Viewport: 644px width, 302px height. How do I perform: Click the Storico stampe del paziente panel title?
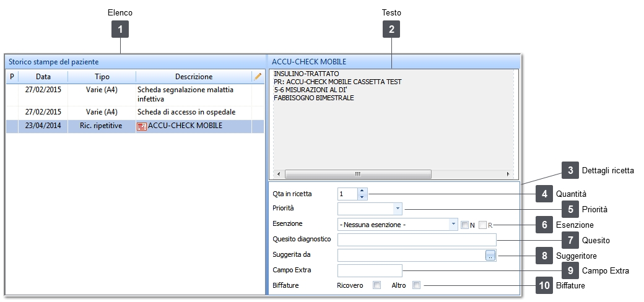click(54, 62)
